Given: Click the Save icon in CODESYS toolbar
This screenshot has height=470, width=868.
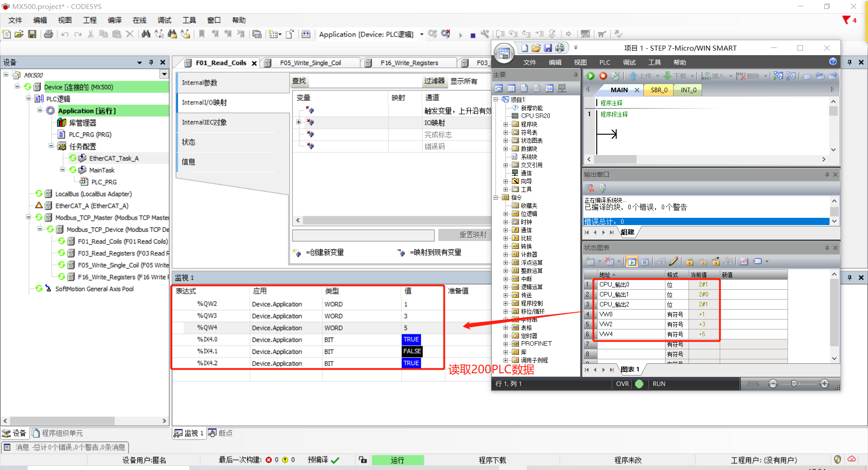Looking at the screenshot, I should 32,34.
